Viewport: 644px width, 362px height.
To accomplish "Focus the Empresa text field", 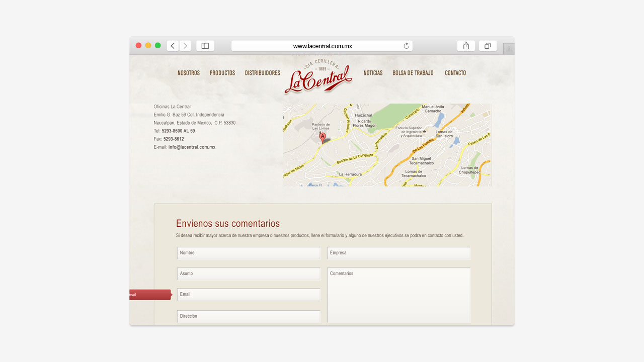I will (398, 253).
